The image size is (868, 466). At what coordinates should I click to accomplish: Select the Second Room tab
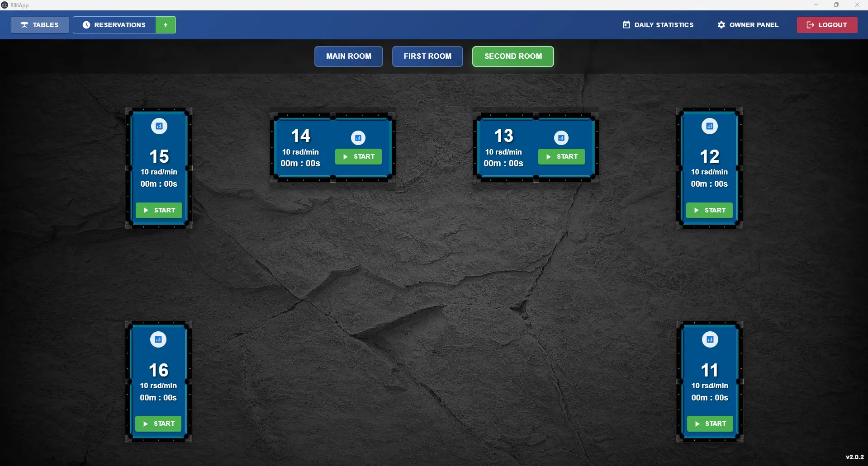point(512,56)
